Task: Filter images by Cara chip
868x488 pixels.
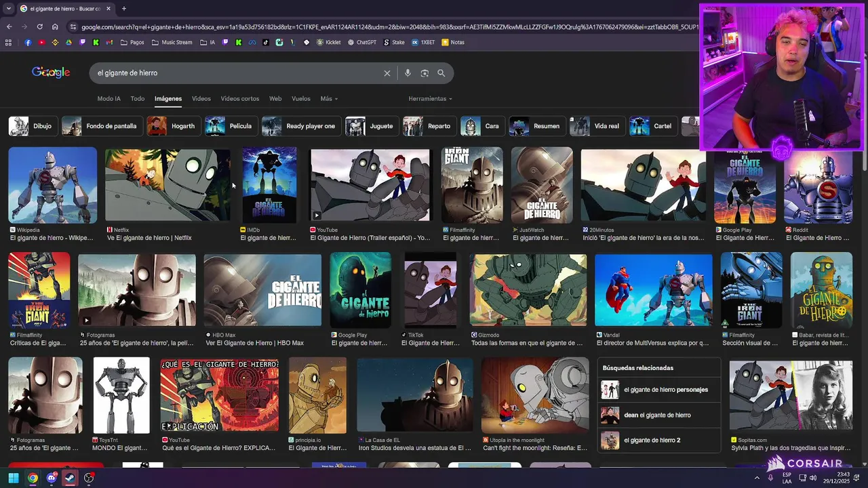Action: pyautogui.click(x=482, y=126)
